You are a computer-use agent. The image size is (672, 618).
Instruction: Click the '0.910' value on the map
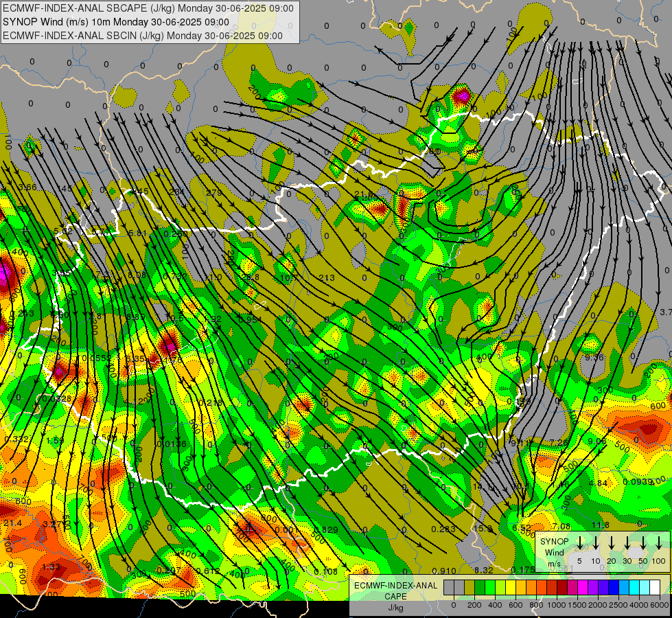(x=444, y=571)
